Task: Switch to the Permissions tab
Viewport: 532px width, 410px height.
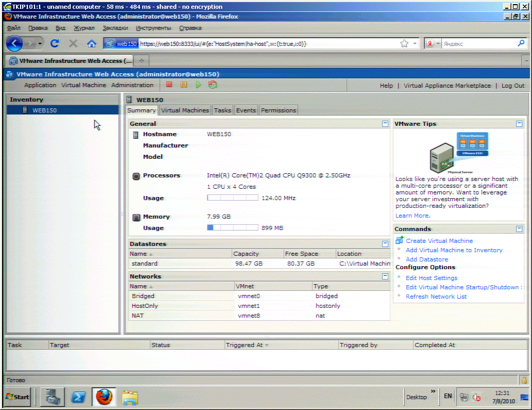Action: [278, 110]
